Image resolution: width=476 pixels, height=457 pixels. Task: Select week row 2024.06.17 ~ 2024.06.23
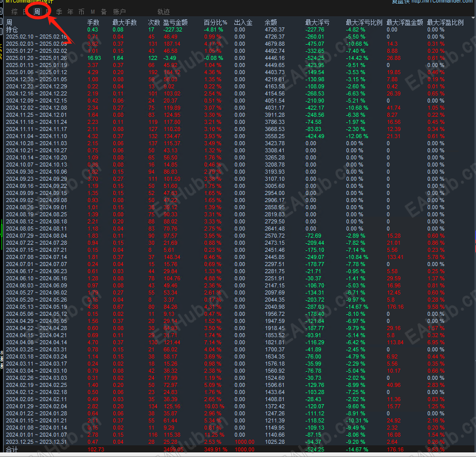(x=37, y=271)
